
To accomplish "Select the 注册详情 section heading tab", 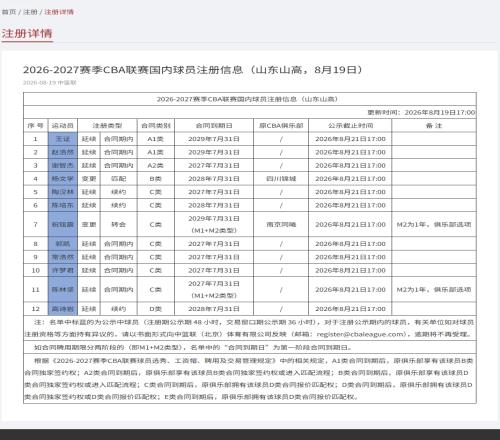I will 27,34.
